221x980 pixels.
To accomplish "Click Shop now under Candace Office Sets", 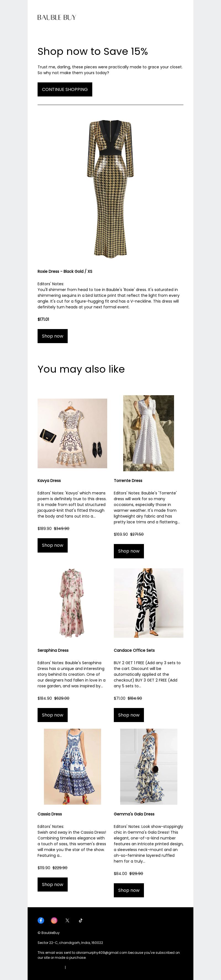I will (129, 715).
